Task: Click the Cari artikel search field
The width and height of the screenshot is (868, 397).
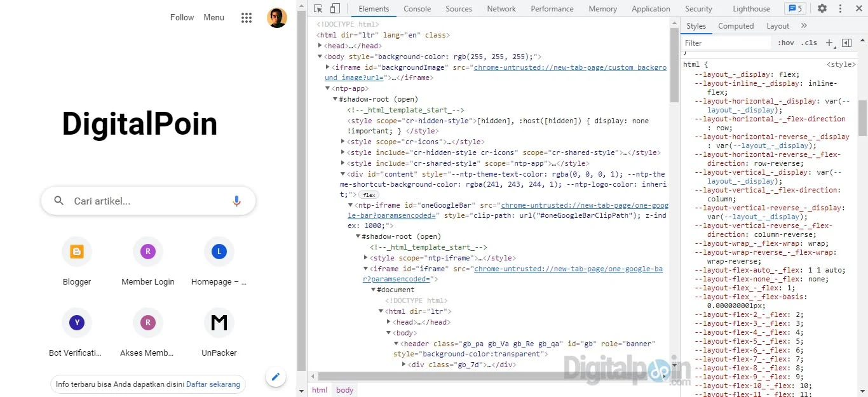Action: (127, 201)
